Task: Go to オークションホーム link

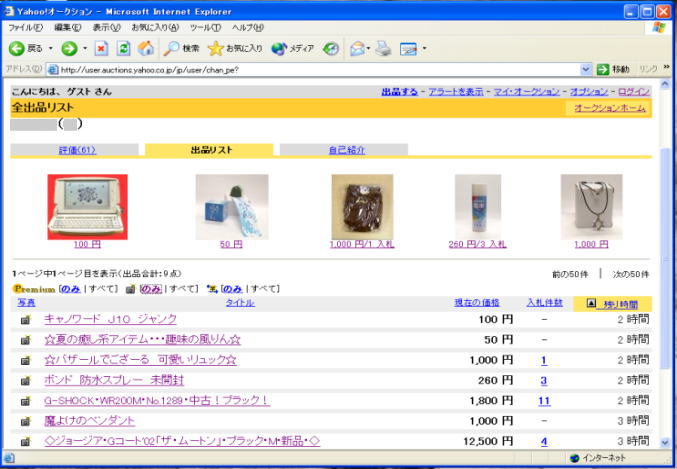Action: [610, 108]
